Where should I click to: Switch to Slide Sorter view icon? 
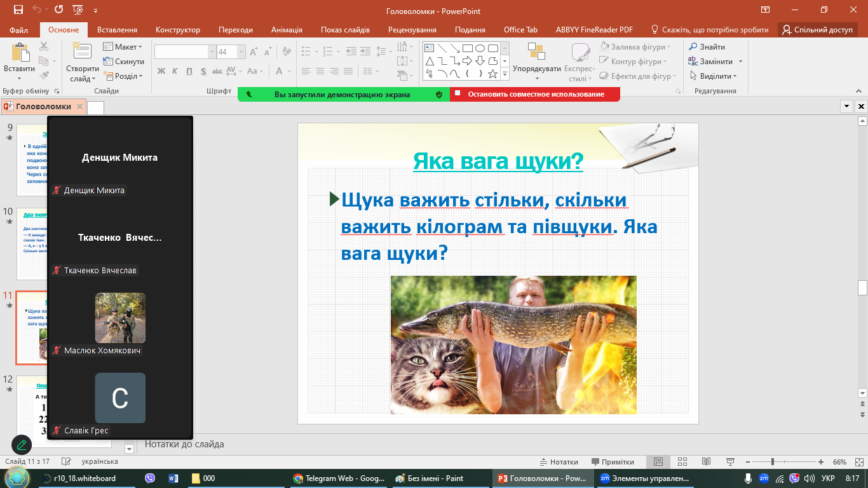coord(682,462)
